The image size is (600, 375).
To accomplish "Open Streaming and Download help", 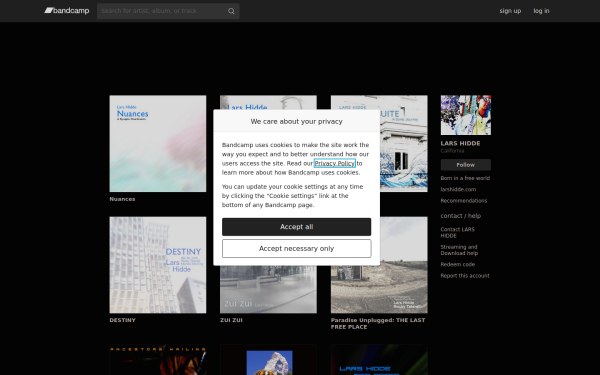I will [x=459, y=250].
